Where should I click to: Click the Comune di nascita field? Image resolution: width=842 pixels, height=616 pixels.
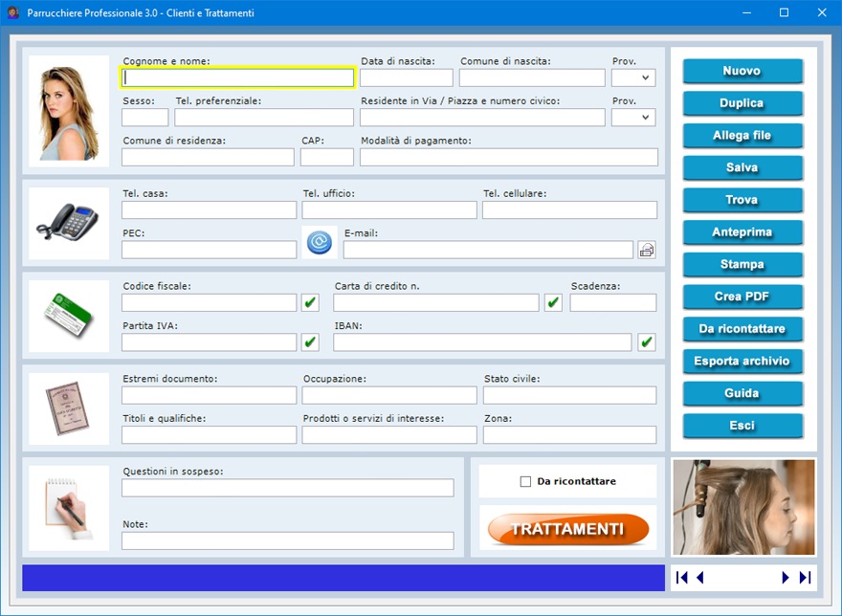click(532, 77)
